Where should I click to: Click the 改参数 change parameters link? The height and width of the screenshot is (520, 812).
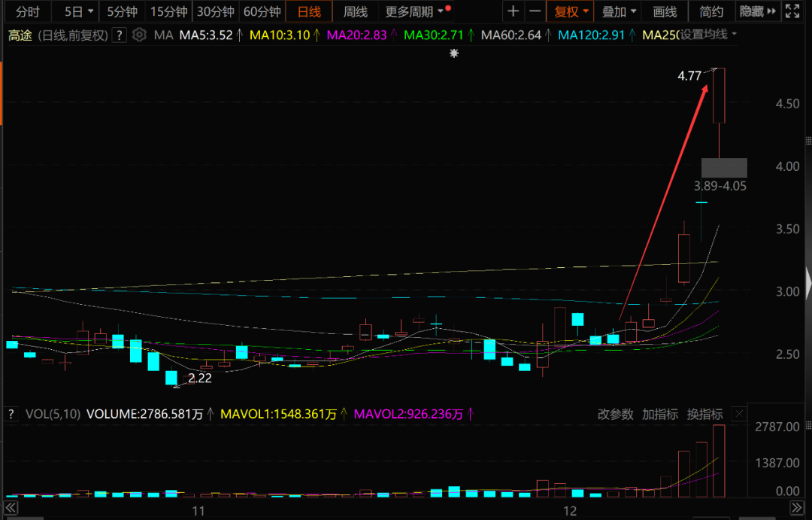click(615, 414)
